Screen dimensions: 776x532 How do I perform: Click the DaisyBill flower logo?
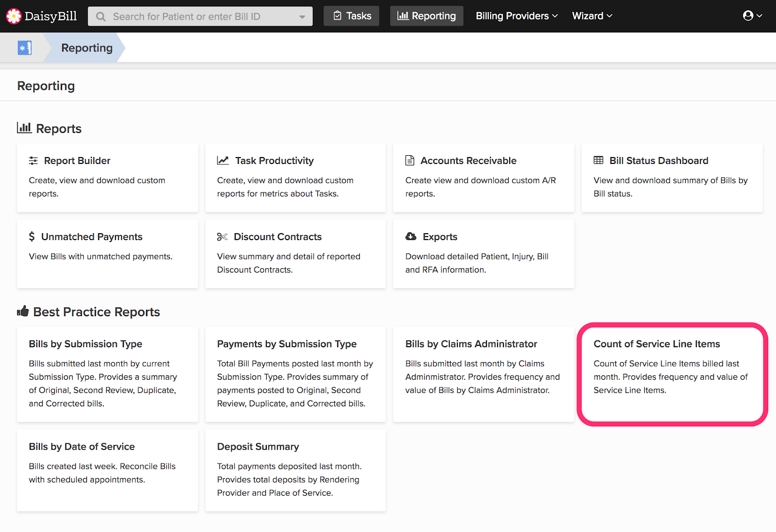click(x=14, y=16)
